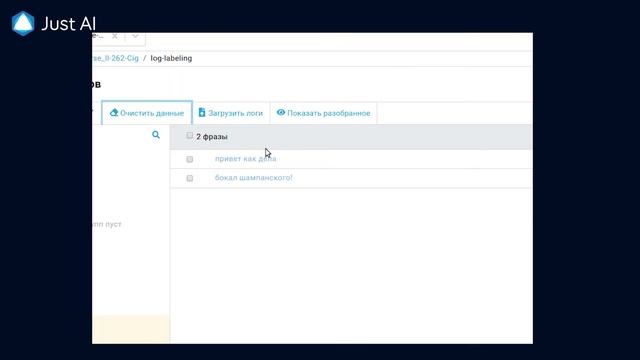Click the Очистить данные button
The image size is (640, 360).
pyautogui.click(x=147, y=113)
